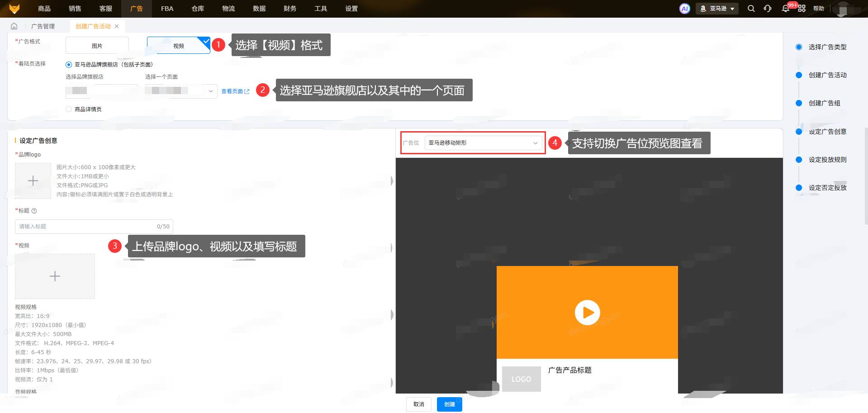
Task: Click the plus to upload 视频
Action: (x=55, y=276)
